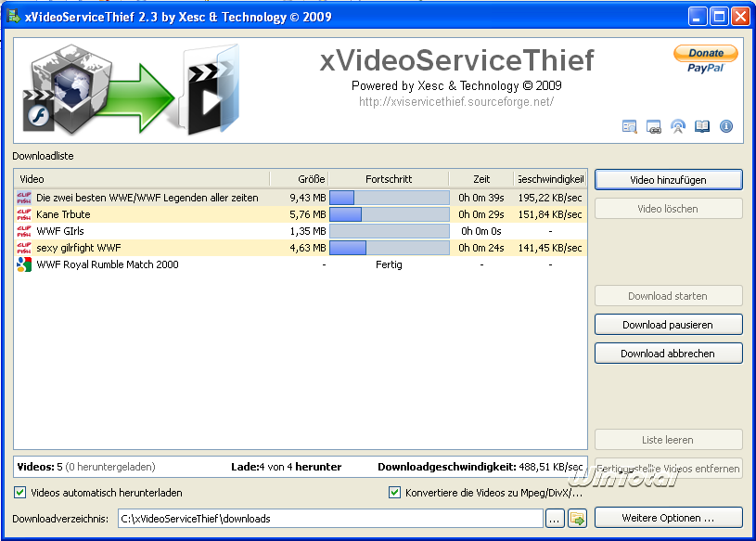Click progress bar of sexy gilrfight WWF row
This screenshot has width=756, height=541.
(x=390, y=248)
